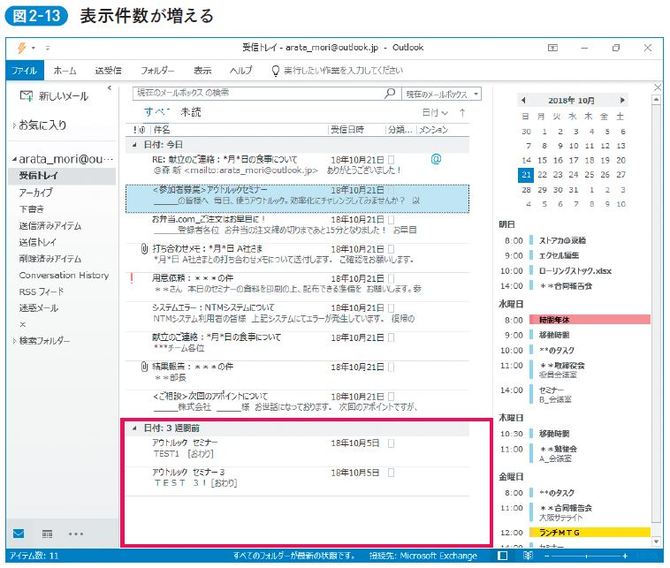The image size is (670, 568).
Task: Click the ribbon display options icon
Action: [553, 48]
